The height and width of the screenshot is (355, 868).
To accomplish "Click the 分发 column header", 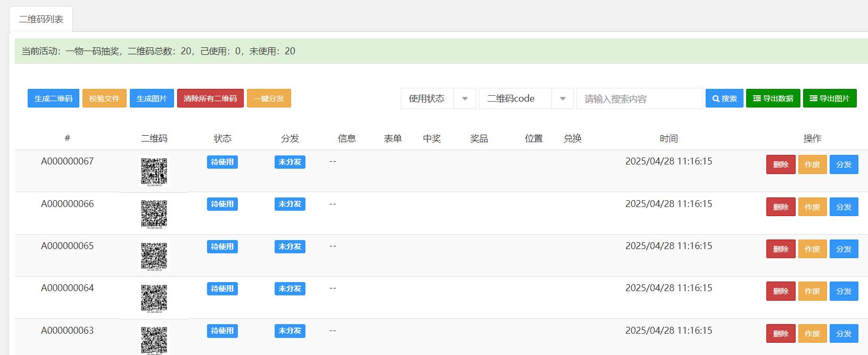I will click(x=290, y=138).
